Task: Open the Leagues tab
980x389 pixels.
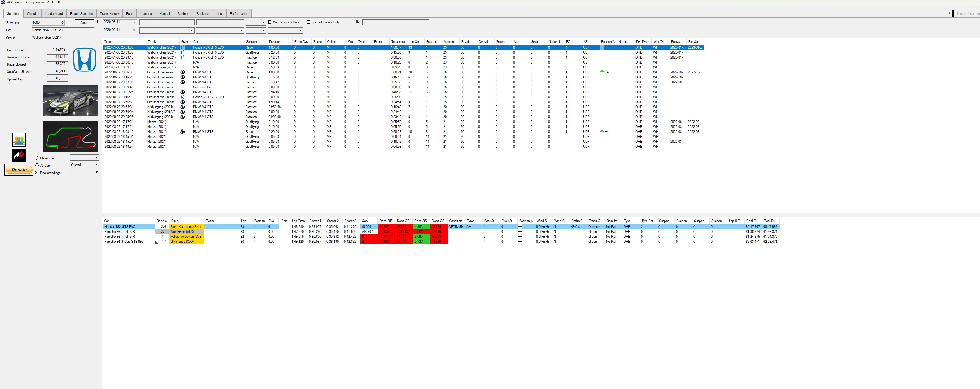Action: coord(146,14)
